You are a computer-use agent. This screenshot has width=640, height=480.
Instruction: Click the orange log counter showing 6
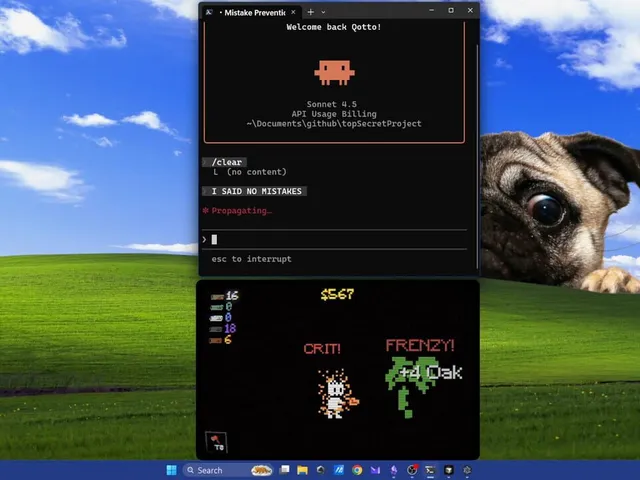[x=220, y=340]
